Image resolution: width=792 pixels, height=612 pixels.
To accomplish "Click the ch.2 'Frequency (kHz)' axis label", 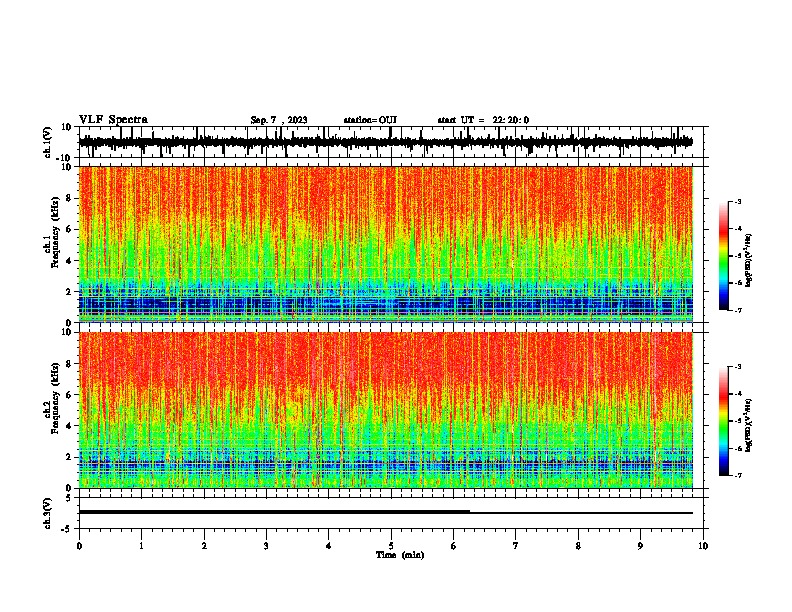I will [x=55, y=397].
